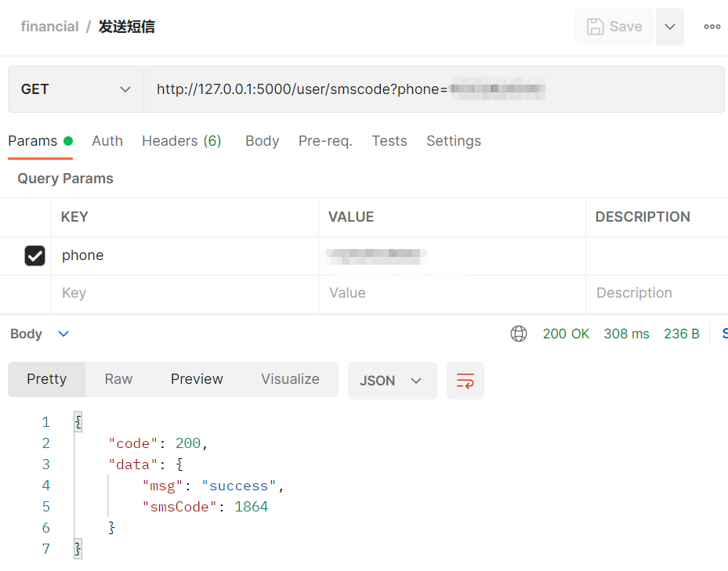Toggle the wrap lines icon
The width and height of the screenshot is (728, 571).
(x=465, y=381)
